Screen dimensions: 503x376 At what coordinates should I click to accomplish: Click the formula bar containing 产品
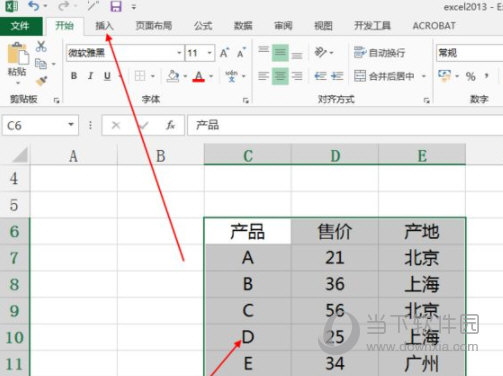click(x=345, y=125)
